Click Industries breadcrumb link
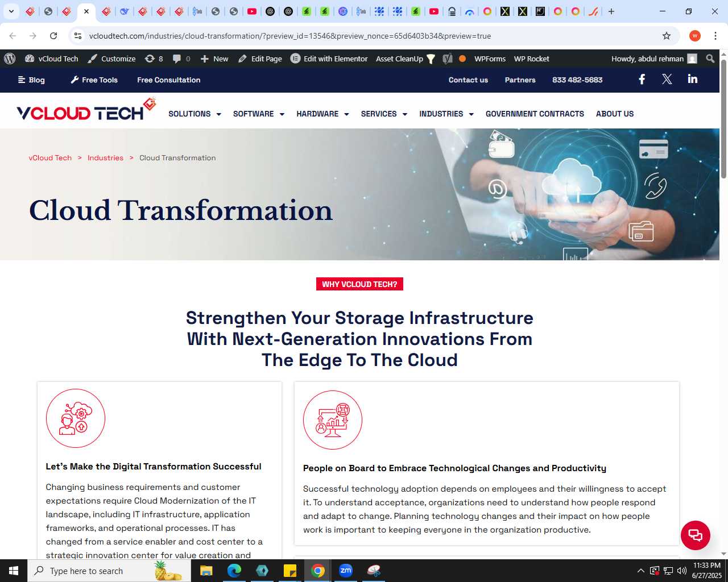 tap(105, 158)
